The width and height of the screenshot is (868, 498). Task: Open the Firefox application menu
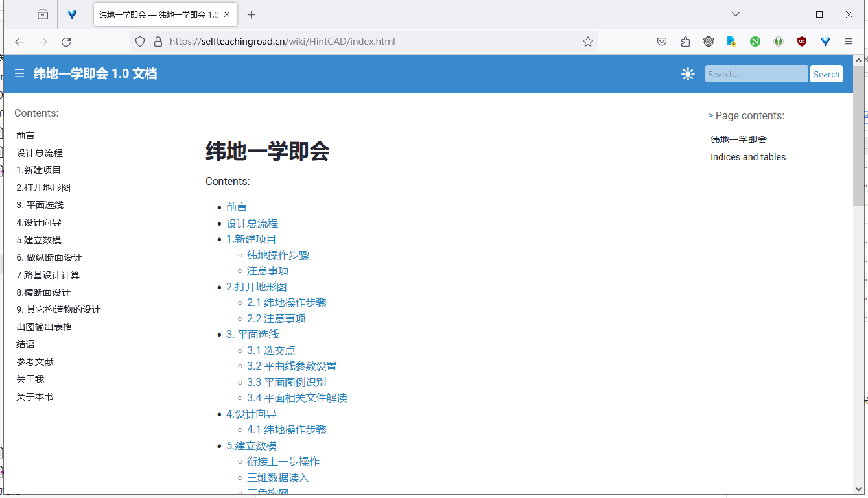[848, 41]
